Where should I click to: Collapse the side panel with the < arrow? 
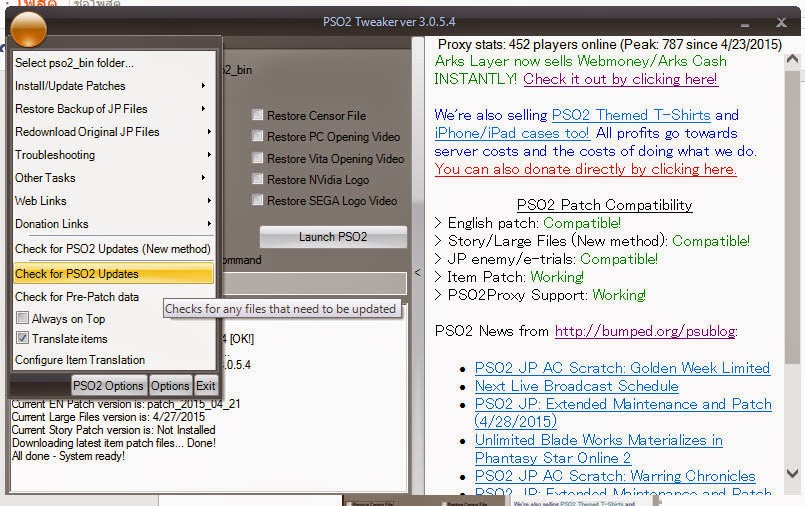coord(417,273)
